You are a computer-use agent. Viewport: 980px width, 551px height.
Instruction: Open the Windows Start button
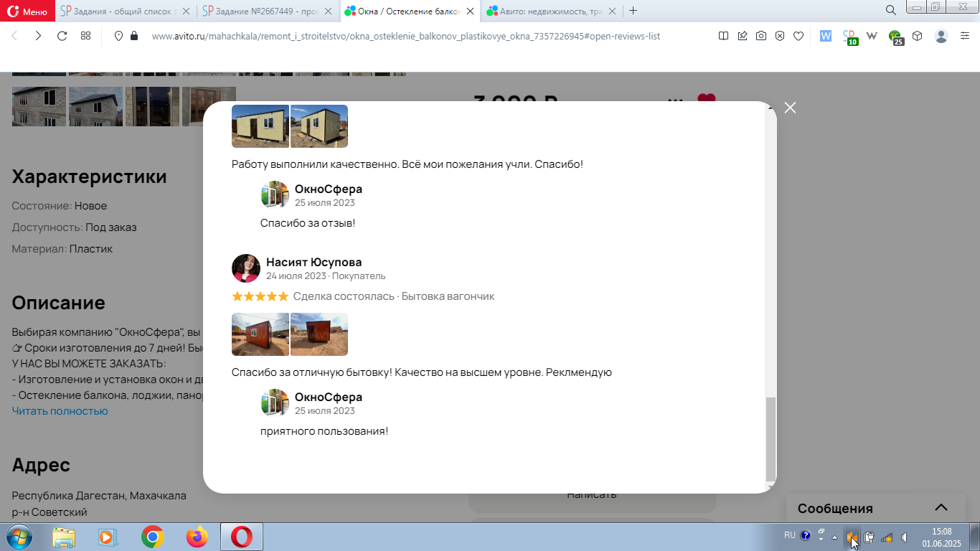coord(19,537)
